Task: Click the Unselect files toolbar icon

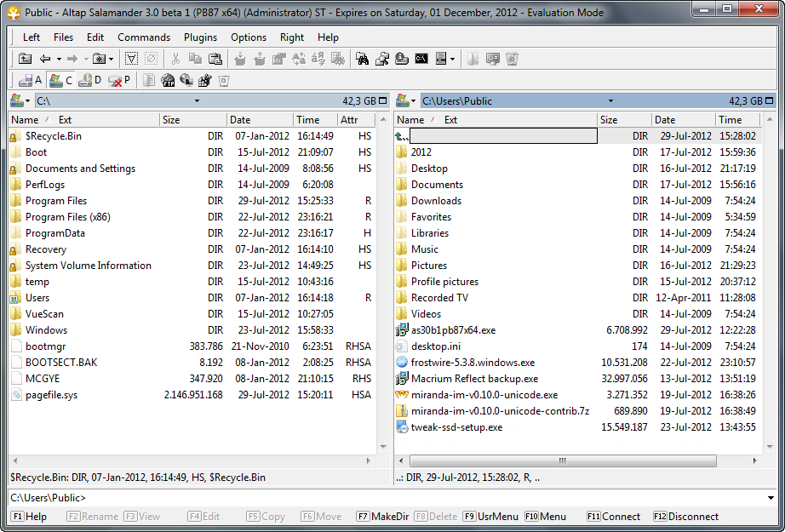Action: 151,59
